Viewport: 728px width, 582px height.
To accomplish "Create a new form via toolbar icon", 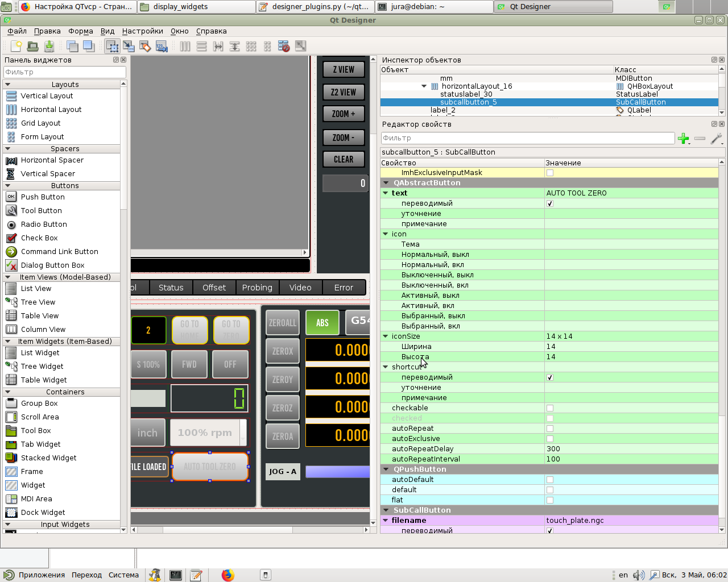I will [x=16, y=46].
